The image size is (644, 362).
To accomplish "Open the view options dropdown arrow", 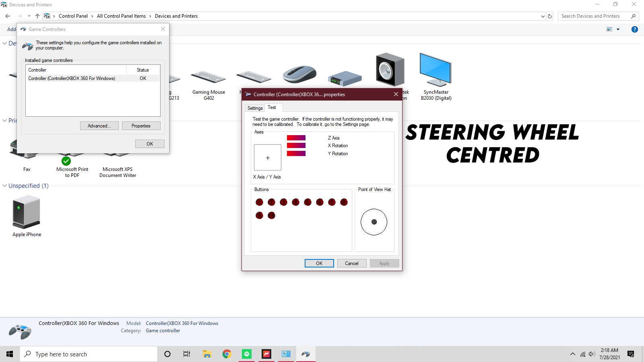I will 618,29.
